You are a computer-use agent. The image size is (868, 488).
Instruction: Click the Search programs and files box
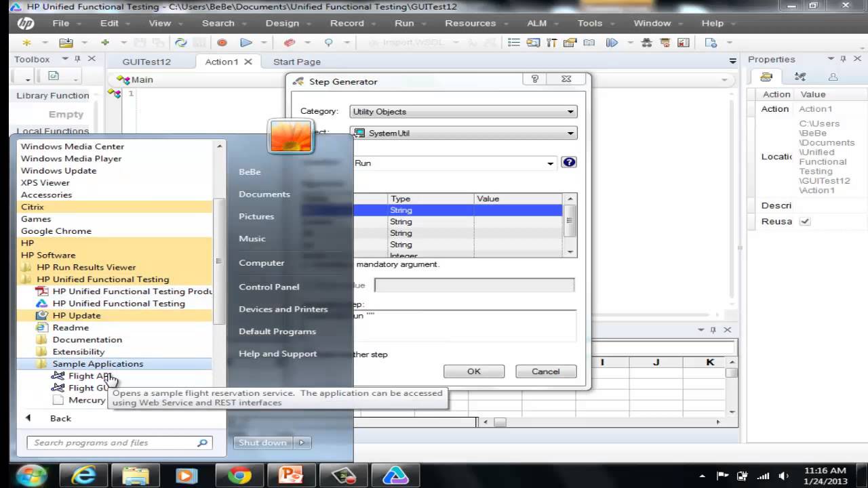[x=119, y=443]
